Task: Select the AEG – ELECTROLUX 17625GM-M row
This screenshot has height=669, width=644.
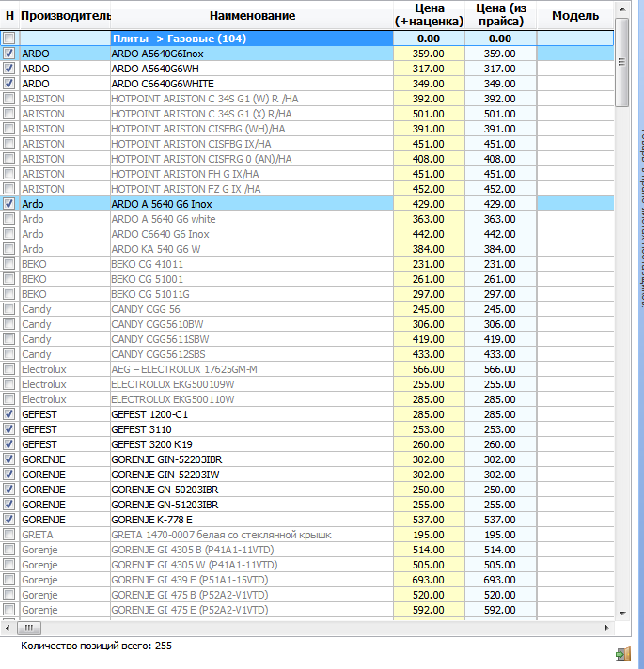Action: point(307,369)
